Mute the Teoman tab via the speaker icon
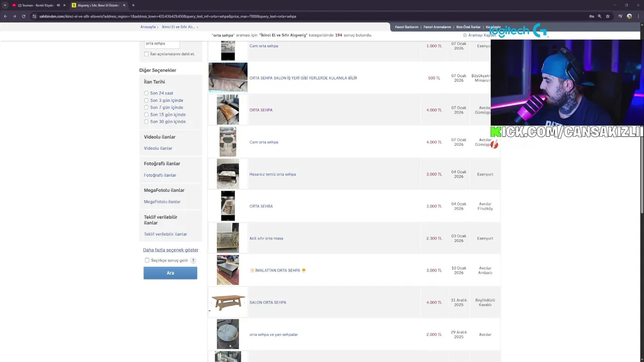 click(58, 5)
